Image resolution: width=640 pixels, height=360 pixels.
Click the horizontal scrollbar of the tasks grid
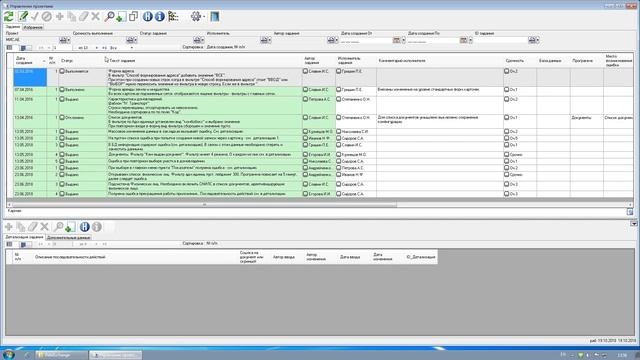(x=204, y=204)
